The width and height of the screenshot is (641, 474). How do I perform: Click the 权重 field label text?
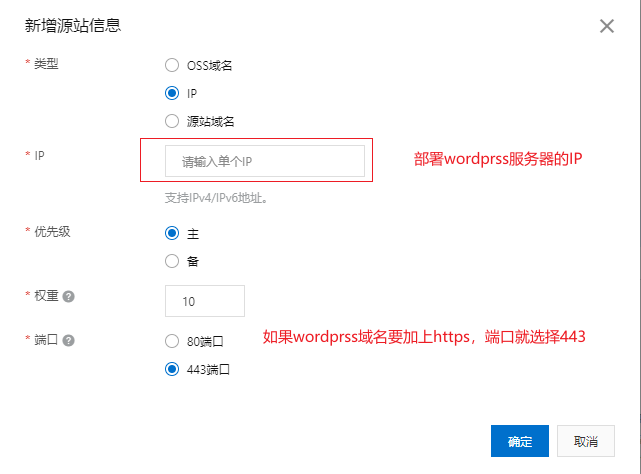point(47,297)
